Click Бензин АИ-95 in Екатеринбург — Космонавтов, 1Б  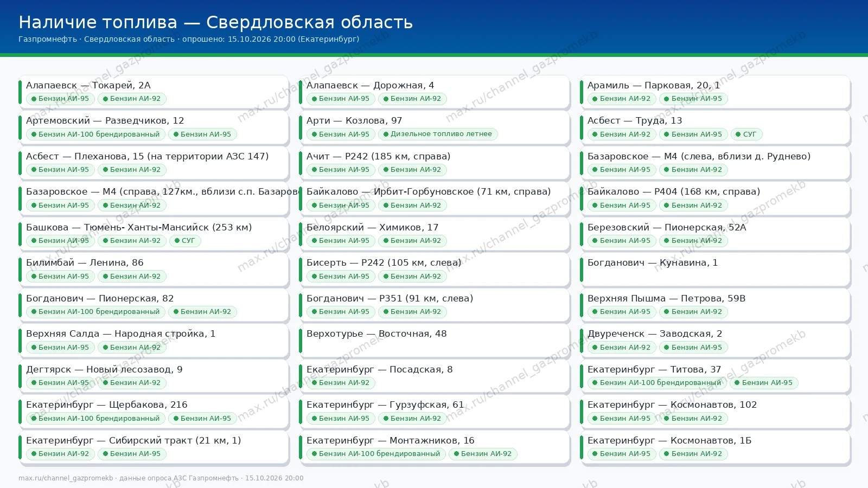(622, 454)
